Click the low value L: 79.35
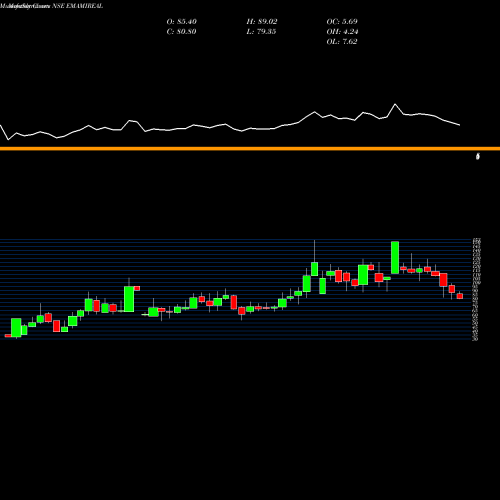The width and height of the screenshot is (500, 500). 261,32
